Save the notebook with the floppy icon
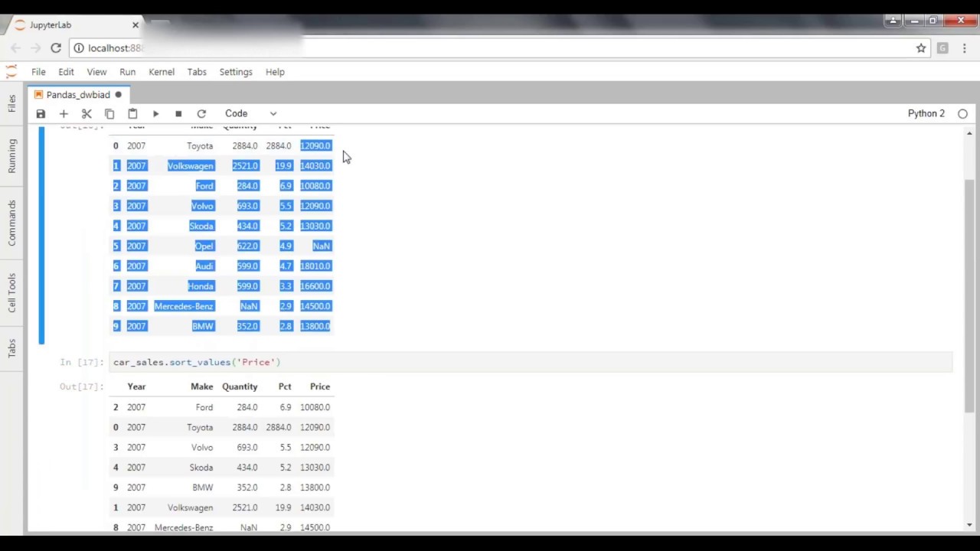This screenshot has width=980, height=551. pos(41,113)
